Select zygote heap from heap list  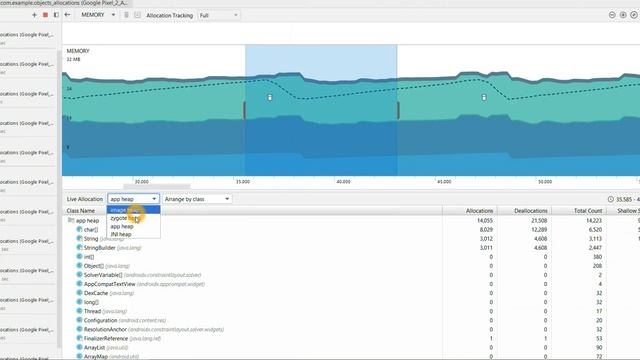point(133,218)
